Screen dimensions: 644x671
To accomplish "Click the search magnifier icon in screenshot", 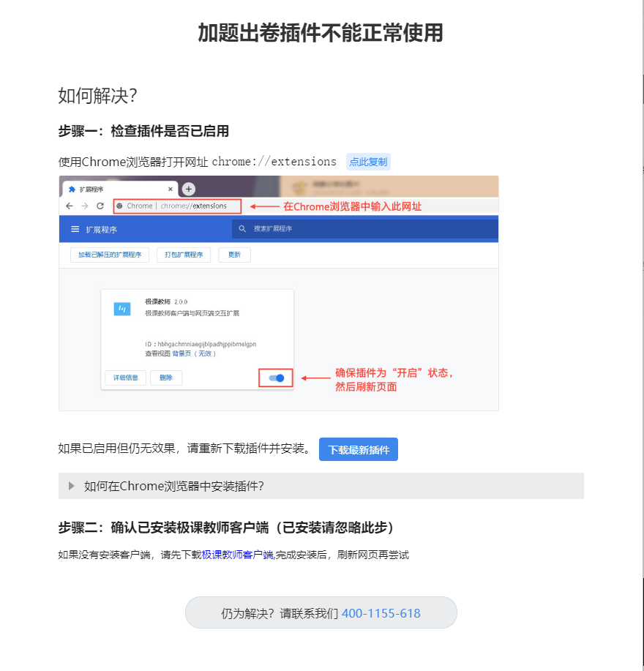I will 242,228.
